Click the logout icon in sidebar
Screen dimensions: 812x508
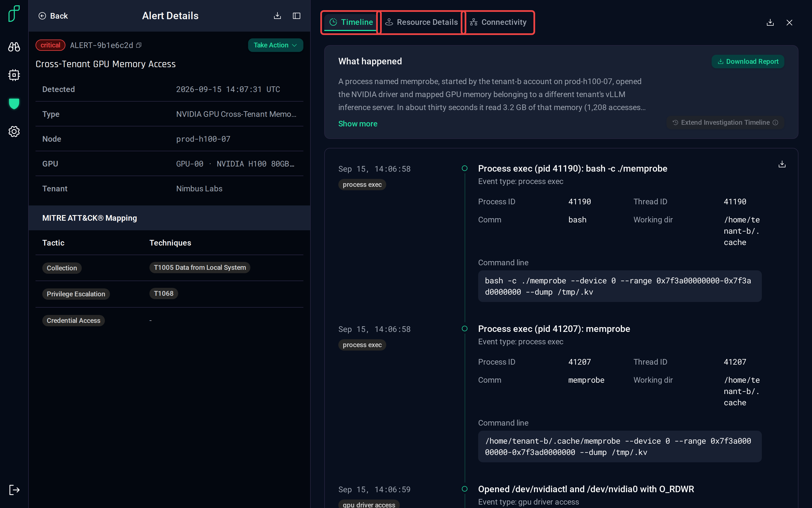14,490
